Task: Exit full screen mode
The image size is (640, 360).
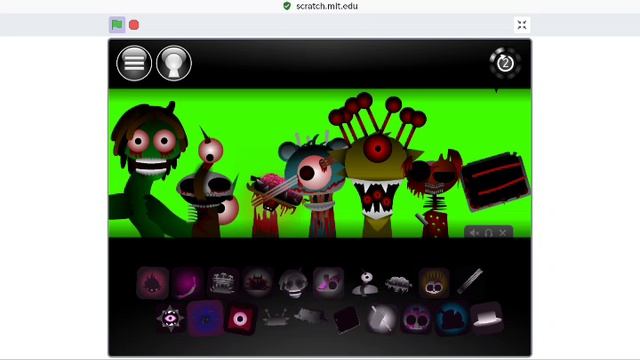Action: pos(522,25)
